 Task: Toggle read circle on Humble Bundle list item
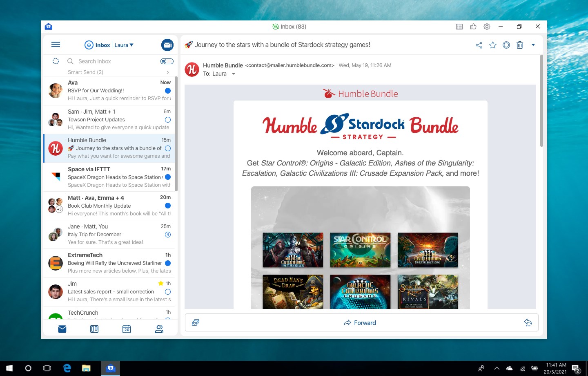tap(168, 148)
